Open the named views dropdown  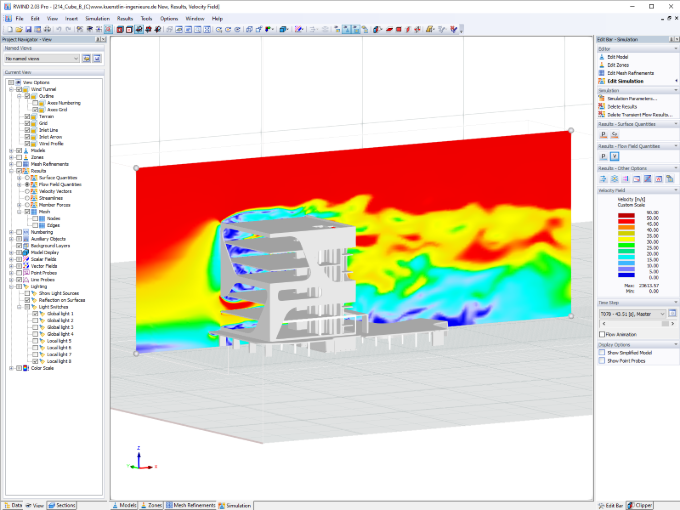point(42,59)
